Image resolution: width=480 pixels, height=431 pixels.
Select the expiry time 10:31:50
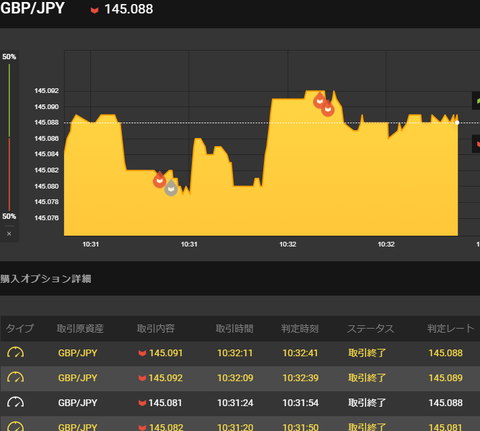coord(300,427)
